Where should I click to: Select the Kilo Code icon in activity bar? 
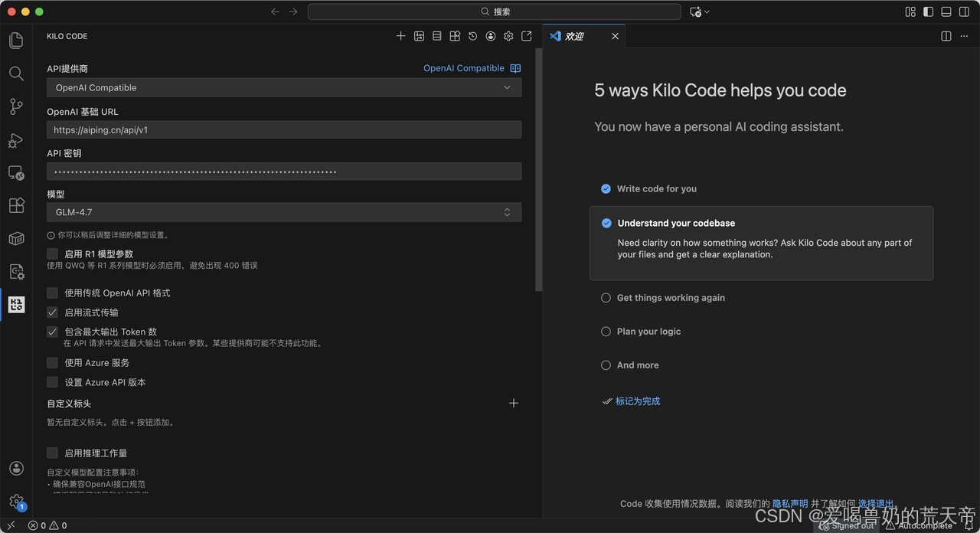click(16, 305)
